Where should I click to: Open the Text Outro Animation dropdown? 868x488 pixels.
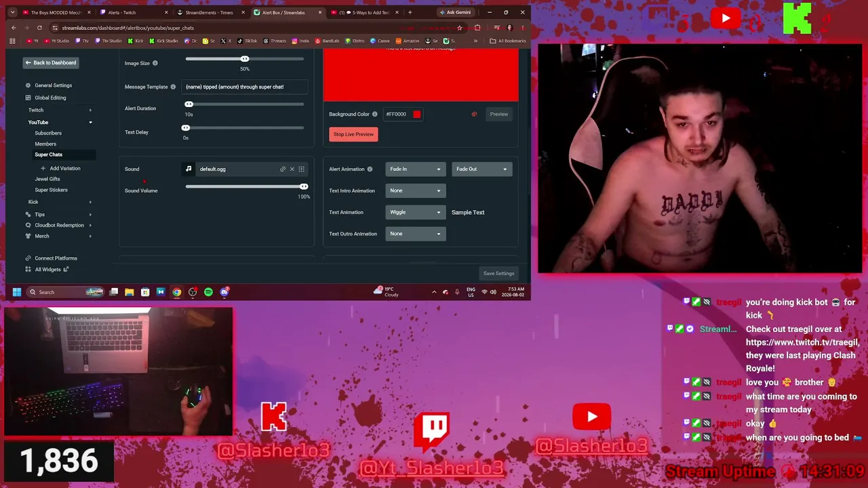pos(416,234)
